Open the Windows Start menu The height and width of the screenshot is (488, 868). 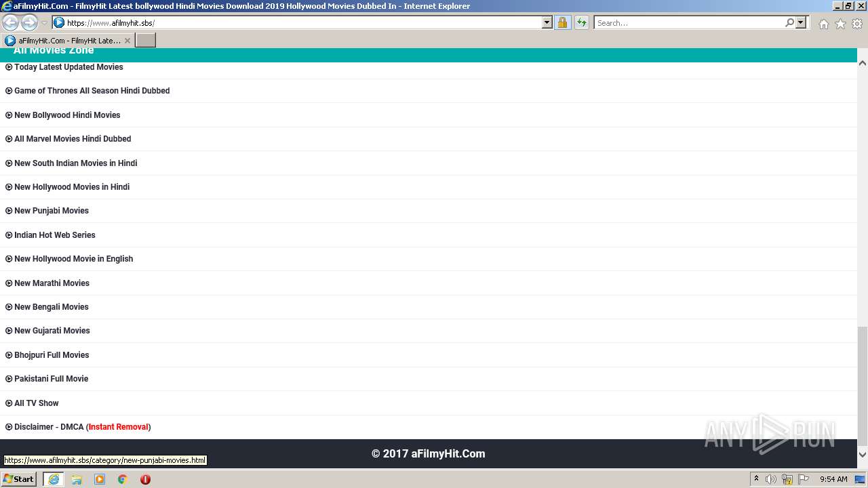19,479
